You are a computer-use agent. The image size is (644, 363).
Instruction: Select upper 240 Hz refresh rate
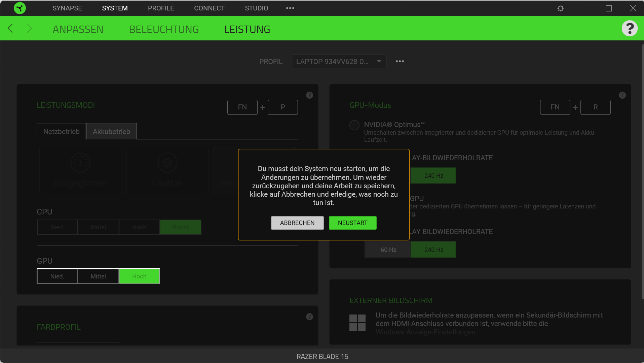point(433,176)
